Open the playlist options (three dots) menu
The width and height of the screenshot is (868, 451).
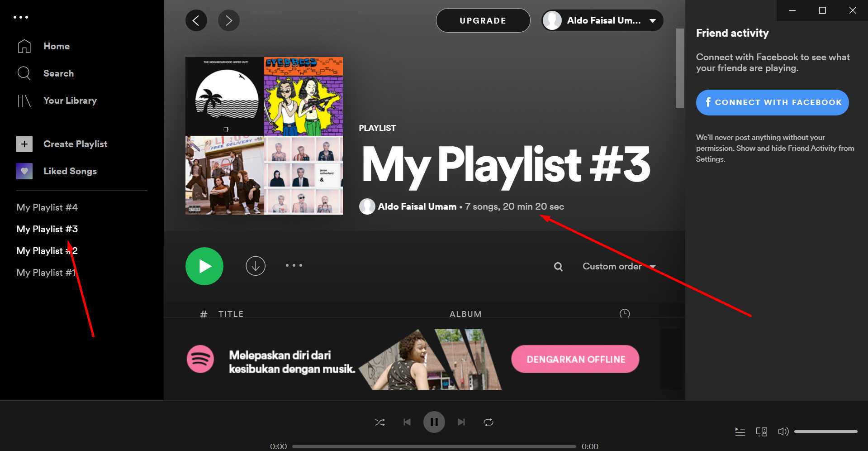[294, 266]
